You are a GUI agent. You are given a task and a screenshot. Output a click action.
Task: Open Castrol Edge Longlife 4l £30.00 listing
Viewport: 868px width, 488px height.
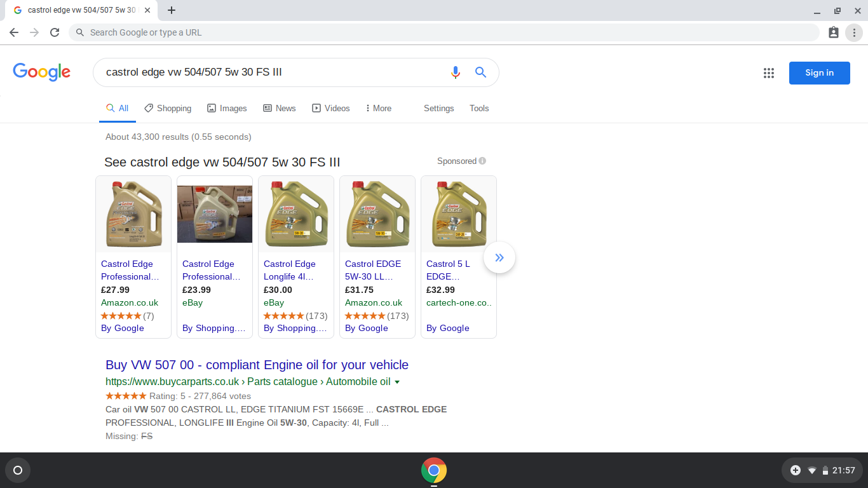click(x=289, y=270)
